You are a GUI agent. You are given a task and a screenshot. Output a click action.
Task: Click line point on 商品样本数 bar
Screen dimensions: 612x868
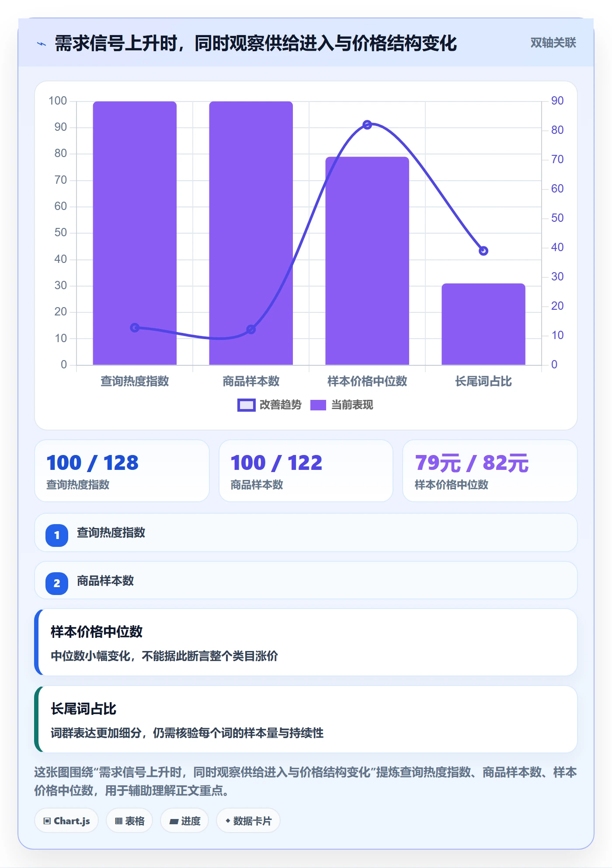click(251, 329)
